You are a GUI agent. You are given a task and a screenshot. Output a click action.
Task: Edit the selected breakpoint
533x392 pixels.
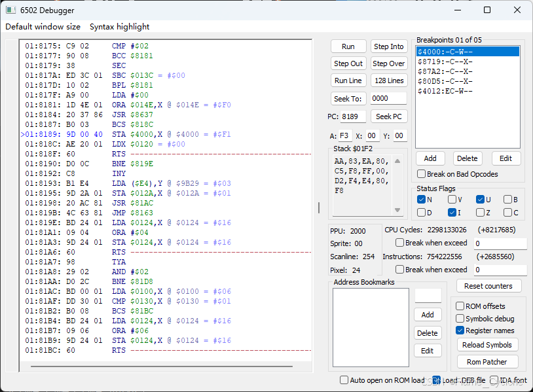coord(505,158)
